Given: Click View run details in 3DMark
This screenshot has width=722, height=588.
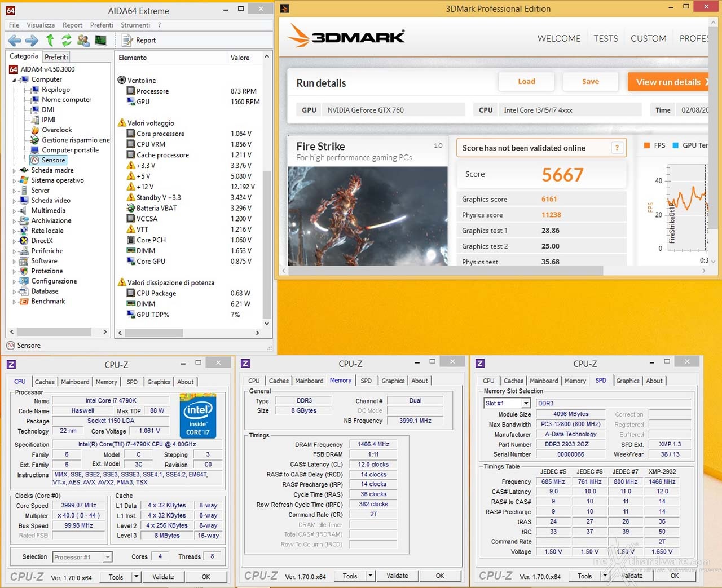Looking at the screenshot, I should pos(668,82).
